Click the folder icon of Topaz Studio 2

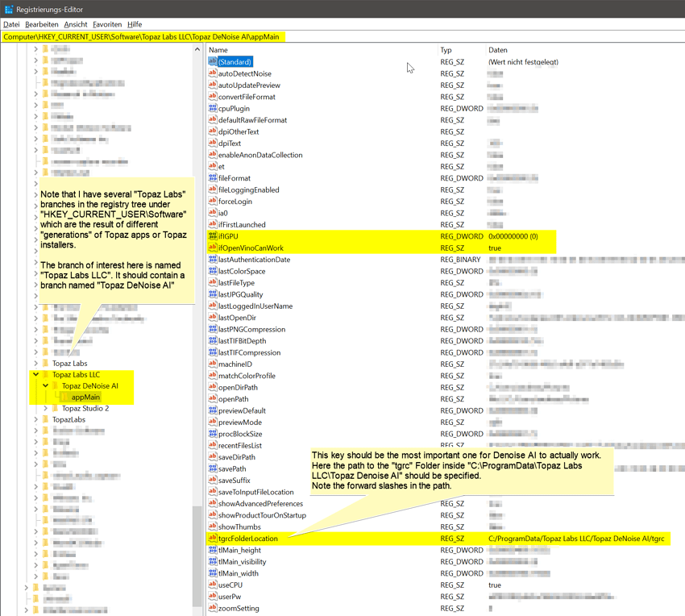tap(56, 408)
